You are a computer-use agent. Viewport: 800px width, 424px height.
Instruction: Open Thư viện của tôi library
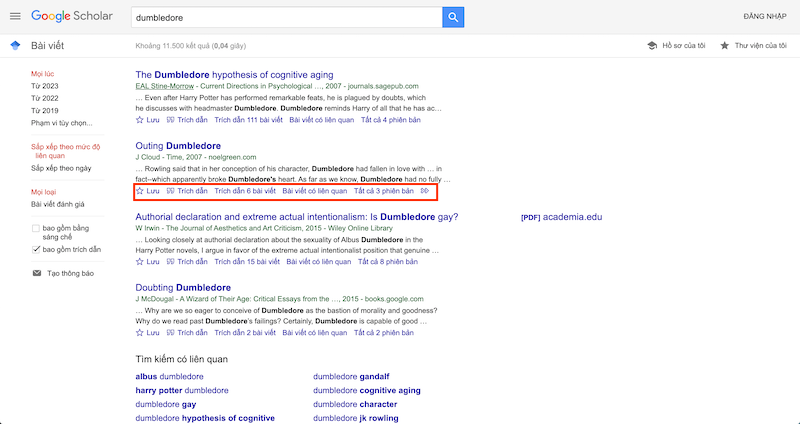pos(761,45)
